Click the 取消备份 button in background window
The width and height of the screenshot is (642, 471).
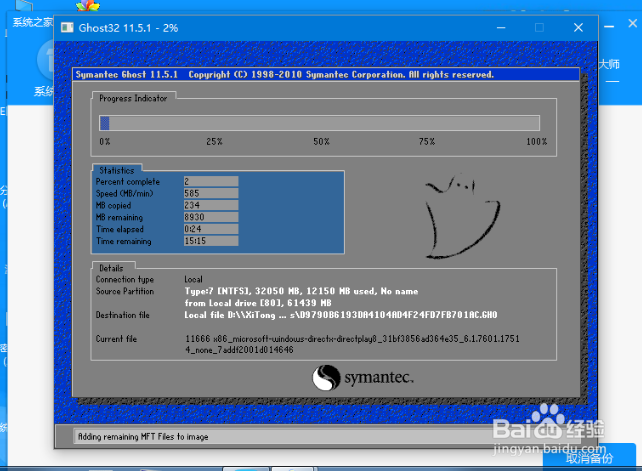point(589,457)
